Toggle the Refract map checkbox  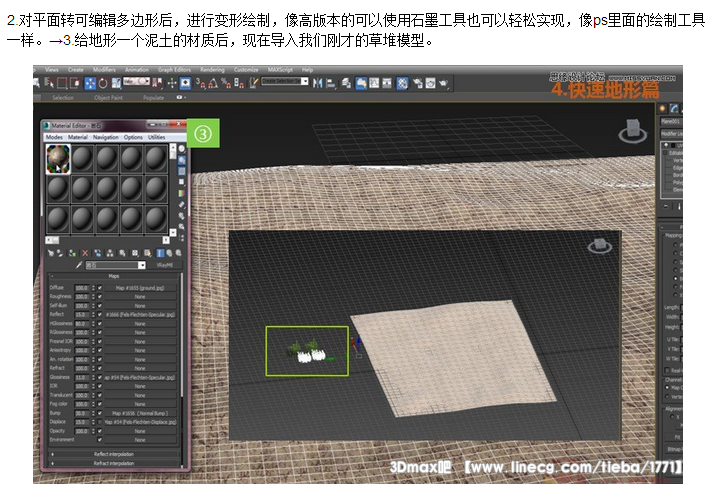pos(99,368)
